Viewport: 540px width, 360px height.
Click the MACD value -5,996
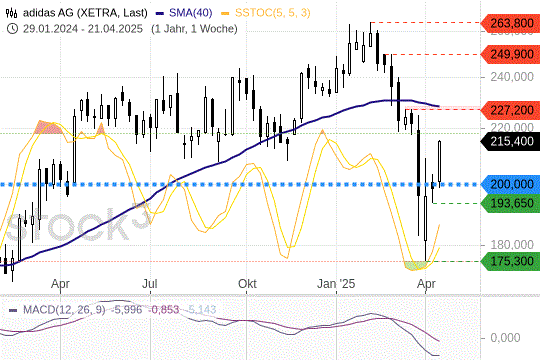[x=126, y=309]
